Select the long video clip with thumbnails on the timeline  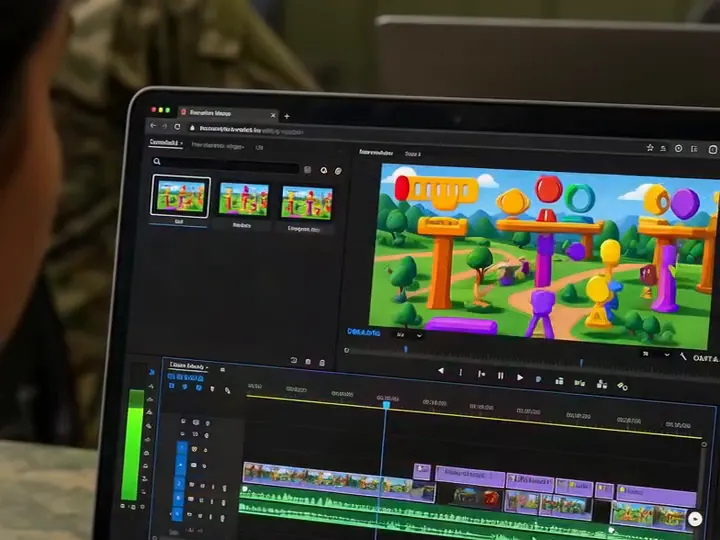(338, 482)
